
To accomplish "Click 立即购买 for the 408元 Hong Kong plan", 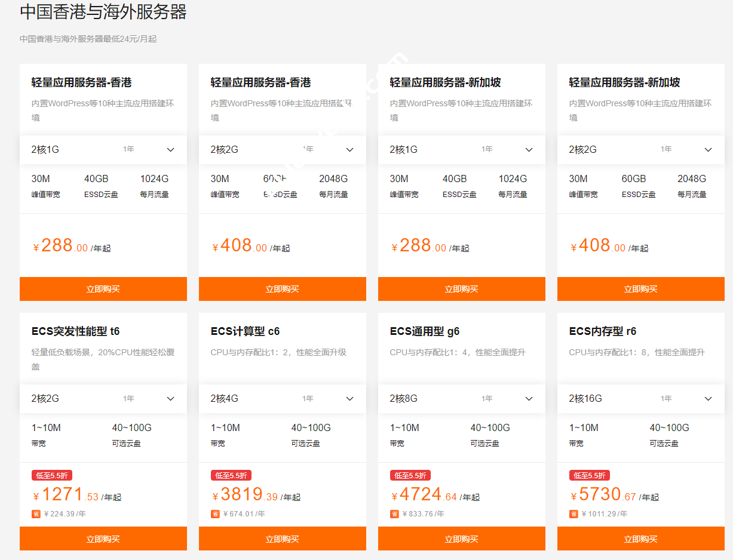I will (x=282, y=289).
